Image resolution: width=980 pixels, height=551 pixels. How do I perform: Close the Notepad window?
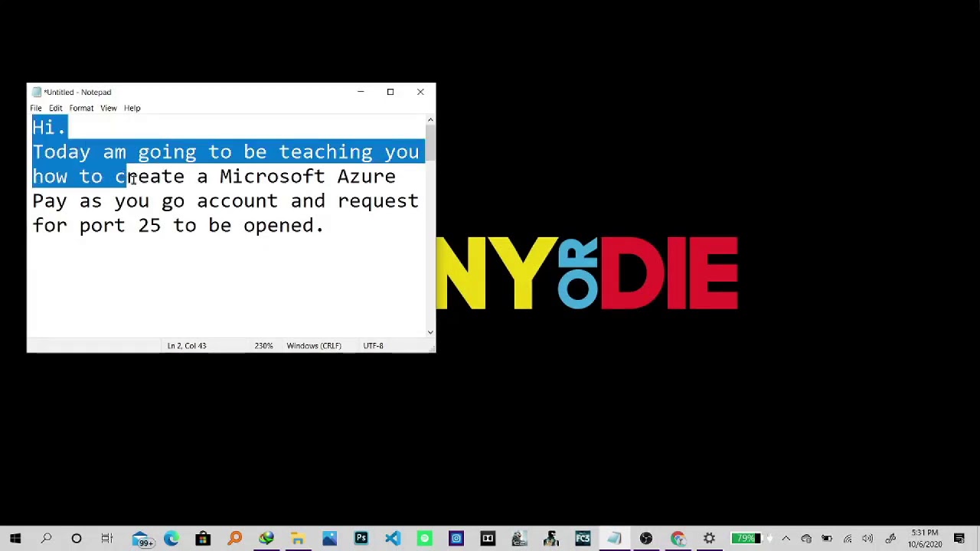[x=420, y=92]
